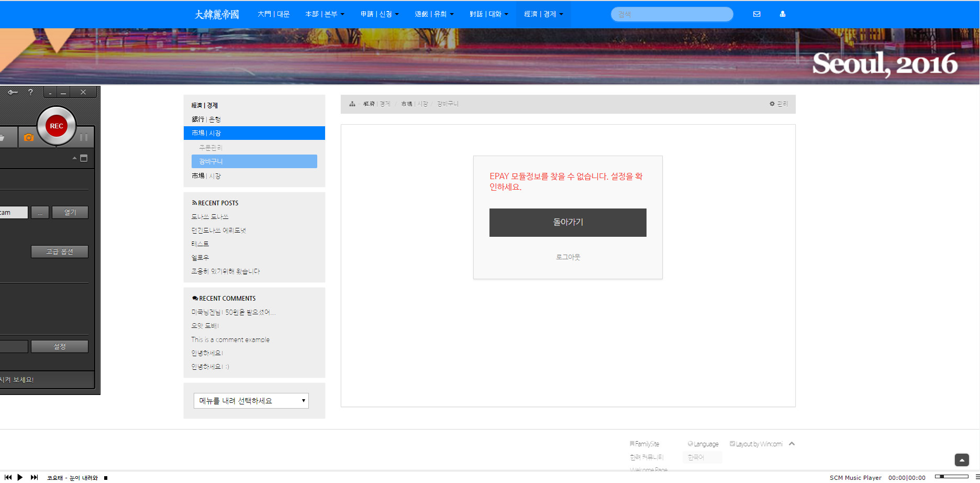Play the track in SCM Music Player
The image size is (980, 483).
(x=20, y=477)
